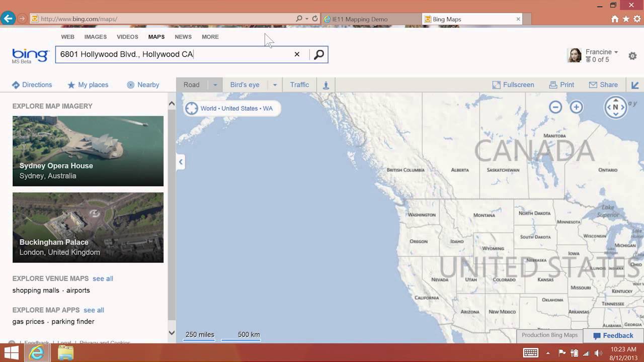Select the MAPS category
The width and height of the screenshot is (644, 362).
(x=156, y=37)
